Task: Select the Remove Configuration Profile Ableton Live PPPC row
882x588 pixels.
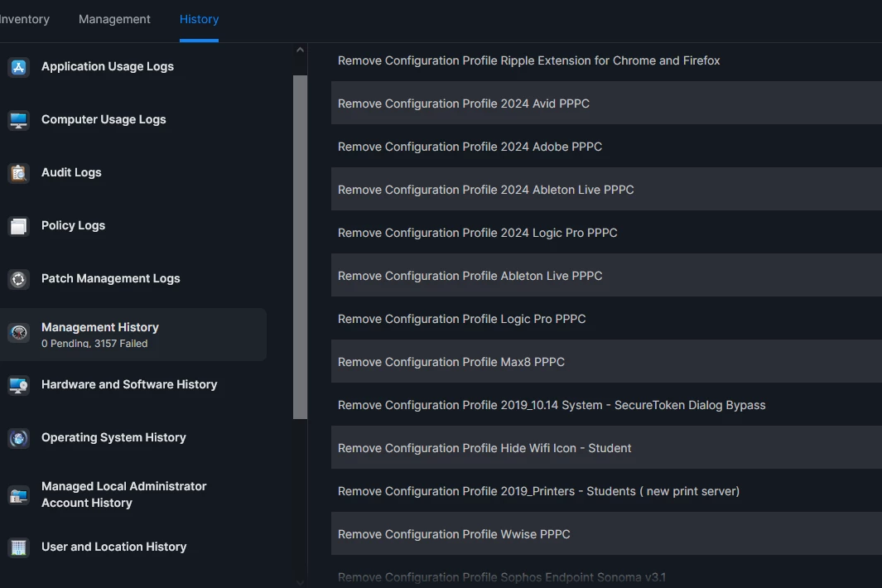Action: tap(606, 276)
